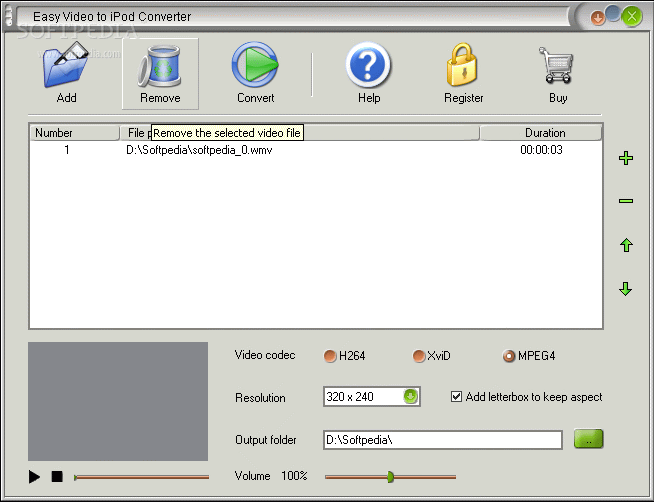Viewport: 654px width, 502px height.
Task: Move file up with green up arrow
Action: click(x=626, y=245)
